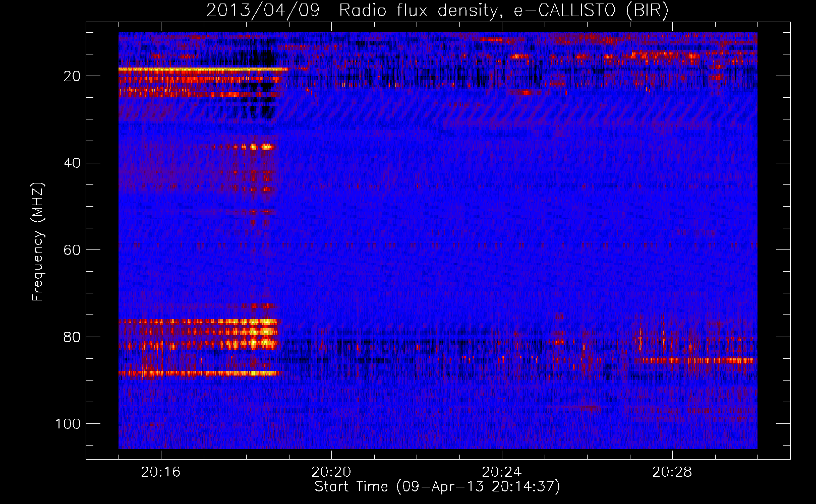Click the 20:16 time tick label

161,472
